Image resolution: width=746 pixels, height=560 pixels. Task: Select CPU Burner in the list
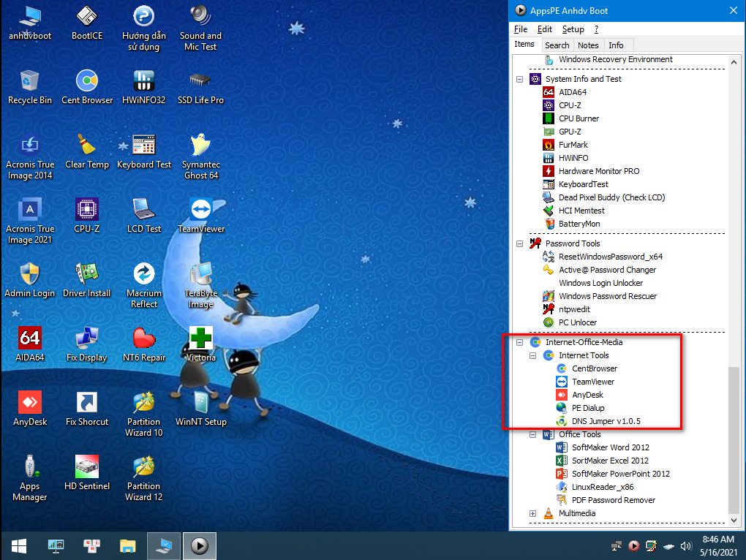pyautogui.click(x=579, y=118)
